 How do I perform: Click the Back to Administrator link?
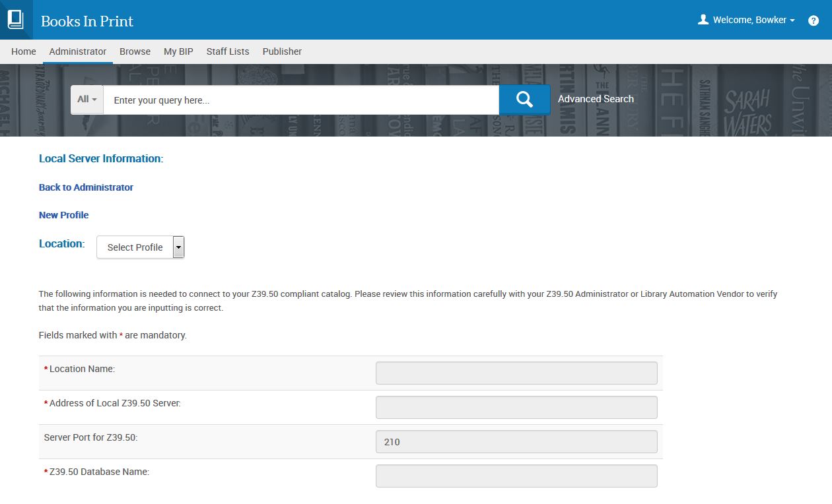(x=86, y=187)
